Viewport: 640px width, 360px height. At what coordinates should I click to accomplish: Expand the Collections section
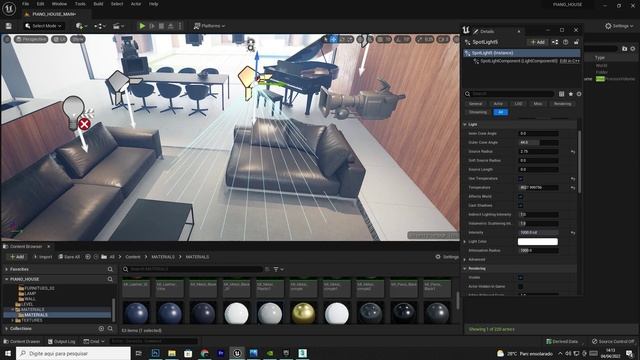(x=7, y=329)
